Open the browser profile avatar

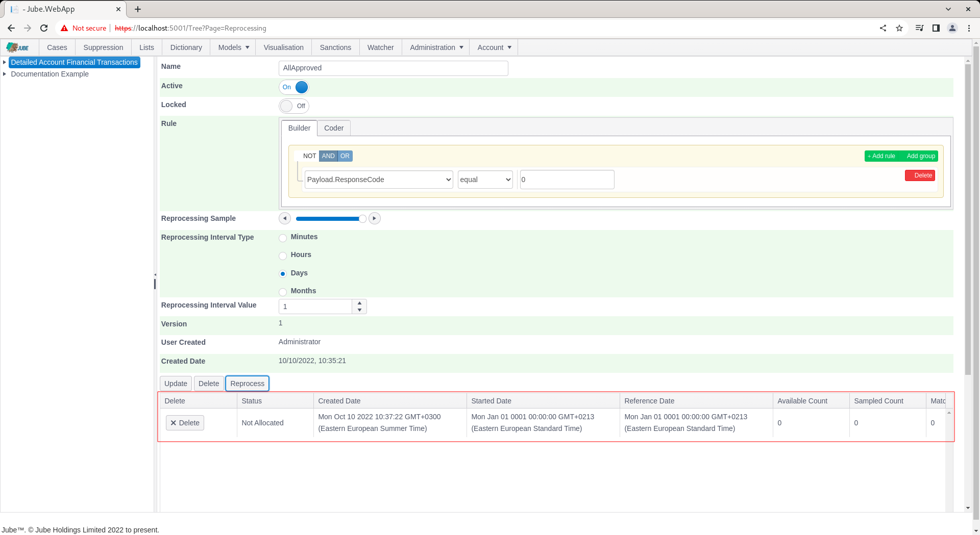952,28
